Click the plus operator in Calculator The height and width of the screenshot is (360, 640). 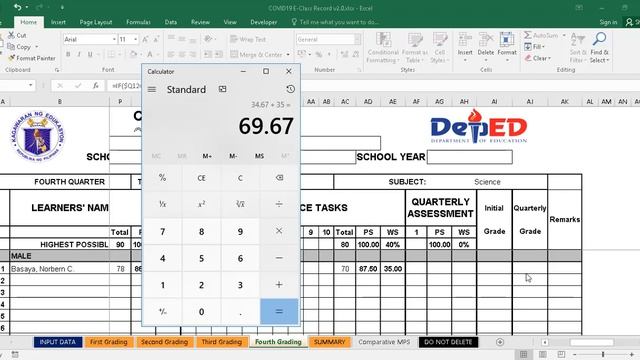(x=279, y=284)
